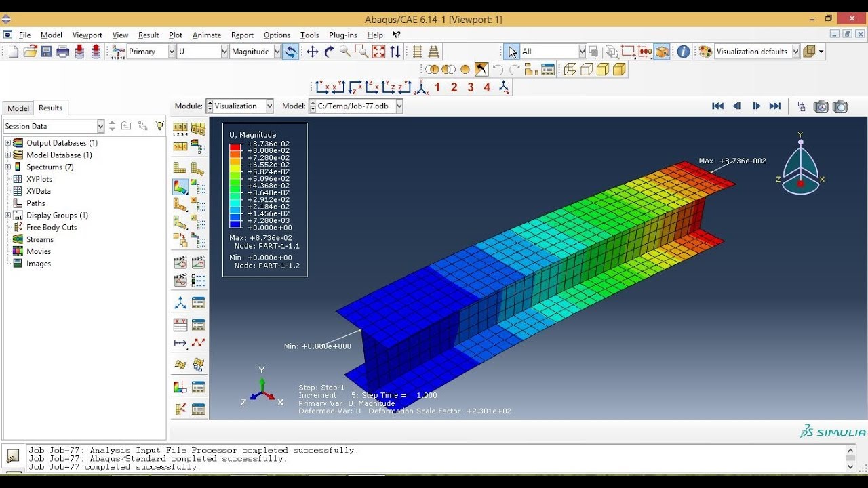
Task: Open the Result menu
Action: 149,35
